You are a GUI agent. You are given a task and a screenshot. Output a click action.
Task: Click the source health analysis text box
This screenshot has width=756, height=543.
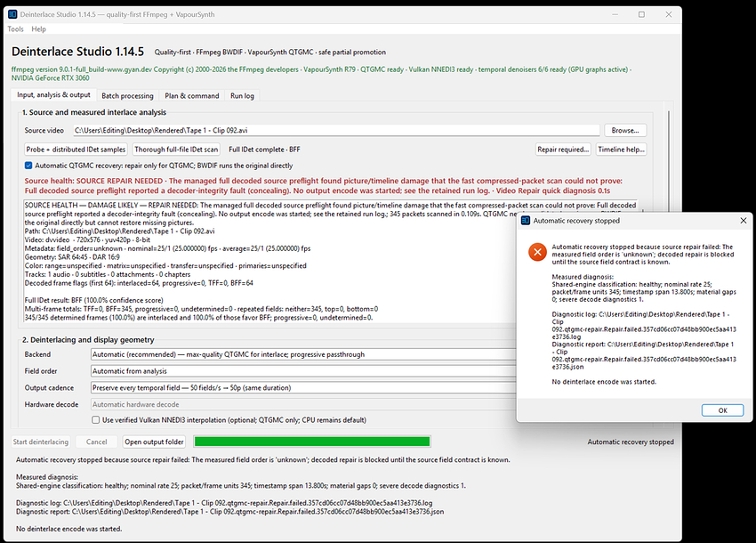pyautogui.click(x=270, y=261)
